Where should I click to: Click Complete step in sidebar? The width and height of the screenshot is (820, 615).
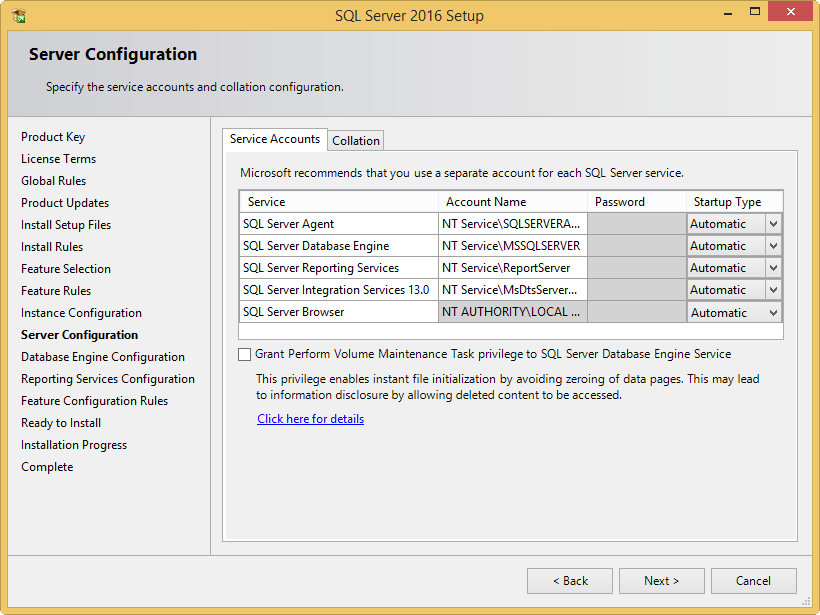click(47, 466)
